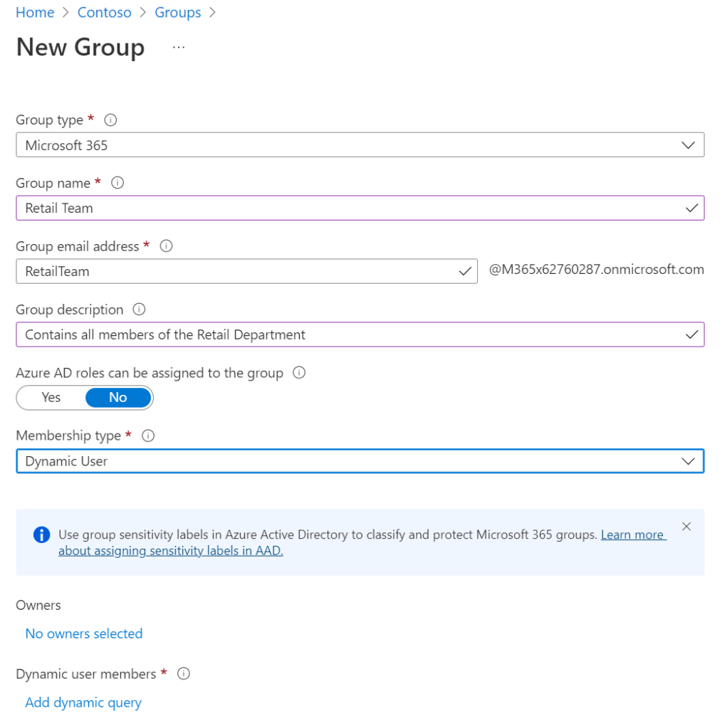The height and width of the screenshot is (728, 722).
Task: Click info icon next to Group email address
Action: pyautogui.click(x=167, y=246)
